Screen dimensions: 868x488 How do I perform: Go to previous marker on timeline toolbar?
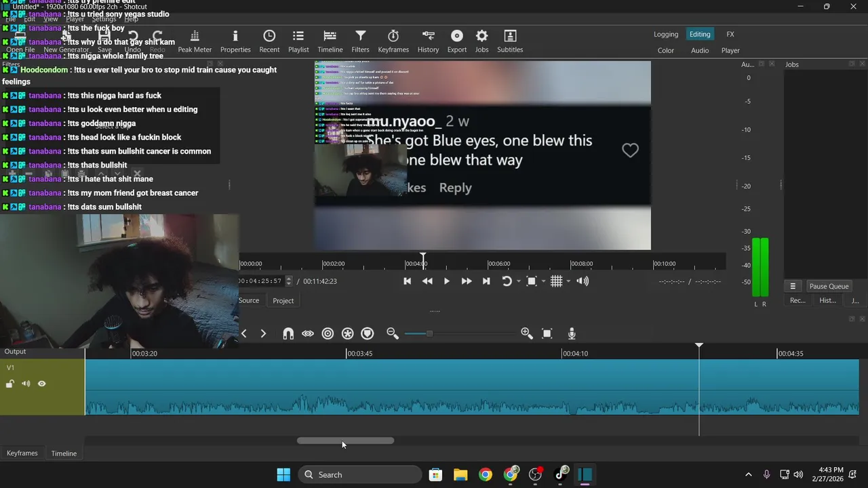(244, 333)
